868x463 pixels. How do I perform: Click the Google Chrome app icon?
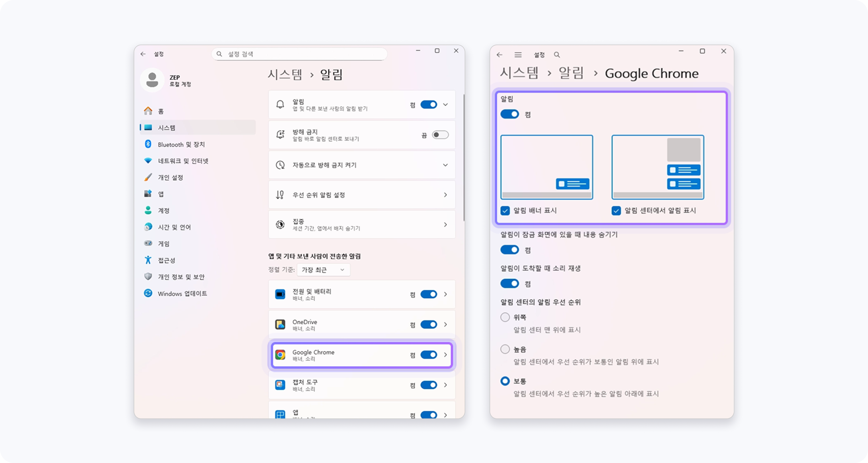(x=280, y=355)
